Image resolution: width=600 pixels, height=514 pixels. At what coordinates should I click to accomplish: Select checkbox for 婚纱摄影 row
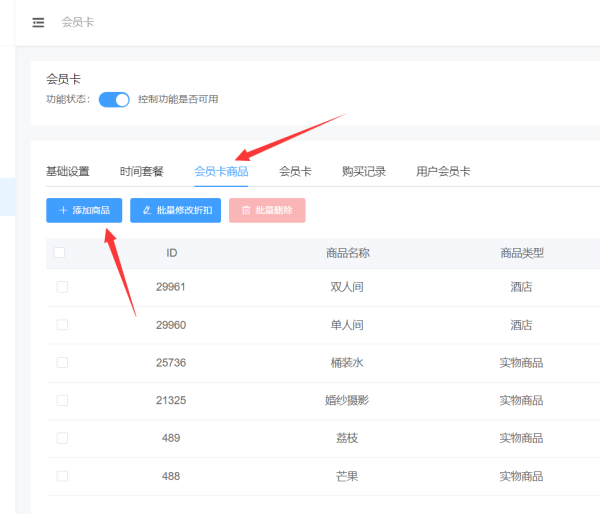click(62, 400)
